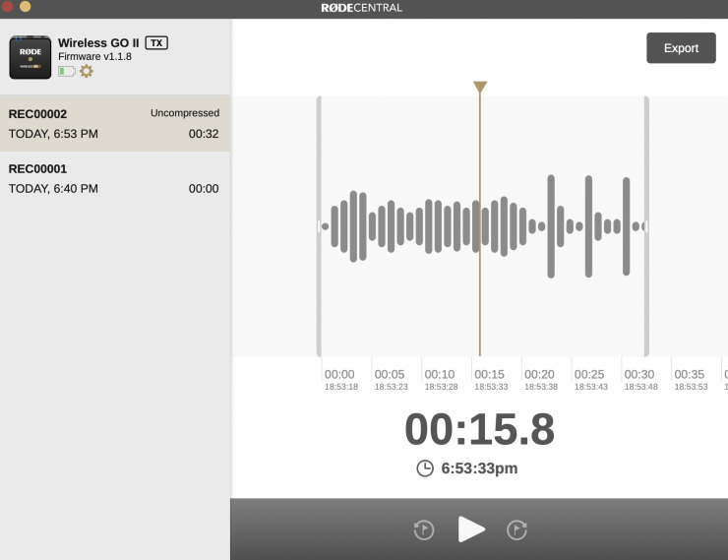Jump to the 00:25 timeline mark
This screenshot has width=728, height=560.
point(589,375)
